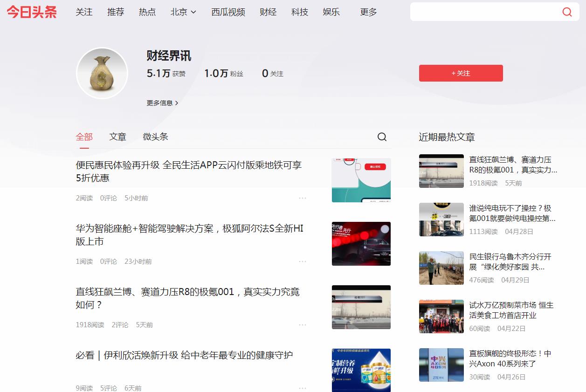Click thumbnail of 华为智能座舱 article
Image resolution: width=586 pixels, height=392 pixels.
coord(361,244)
